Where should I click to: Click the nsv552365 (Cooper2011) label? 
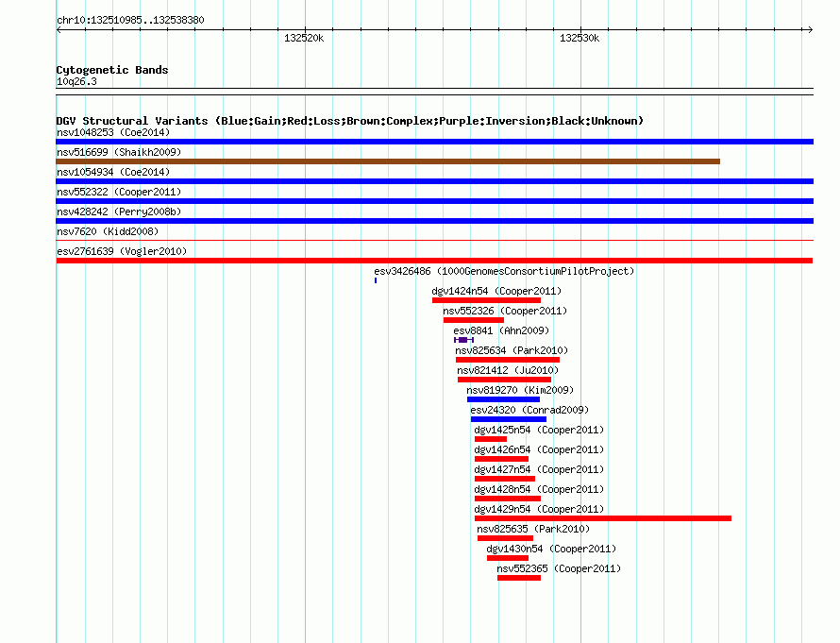(x=559, y=568)
